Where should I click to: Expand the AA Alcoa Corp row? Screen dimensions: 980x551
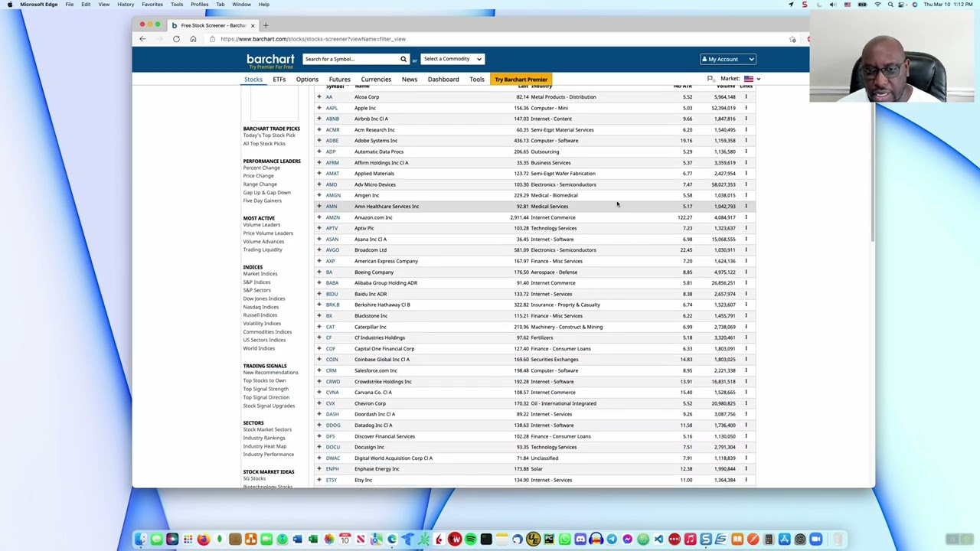[319, 97]
